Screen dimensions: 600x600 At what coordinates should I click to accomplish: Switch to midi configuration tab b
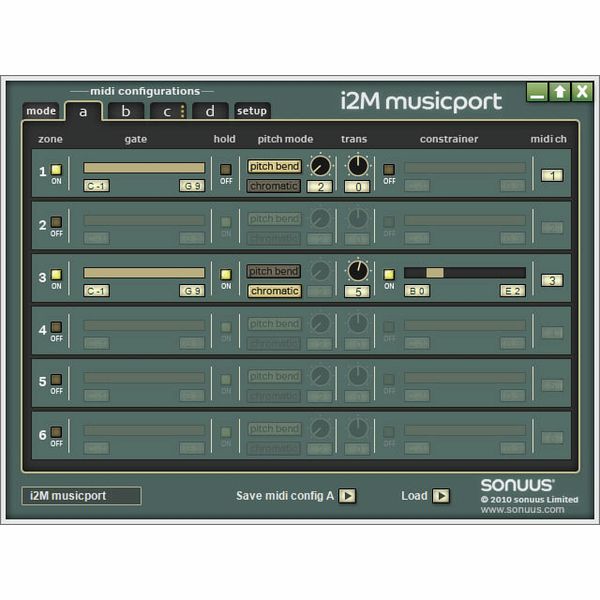(x=126, y=111)
